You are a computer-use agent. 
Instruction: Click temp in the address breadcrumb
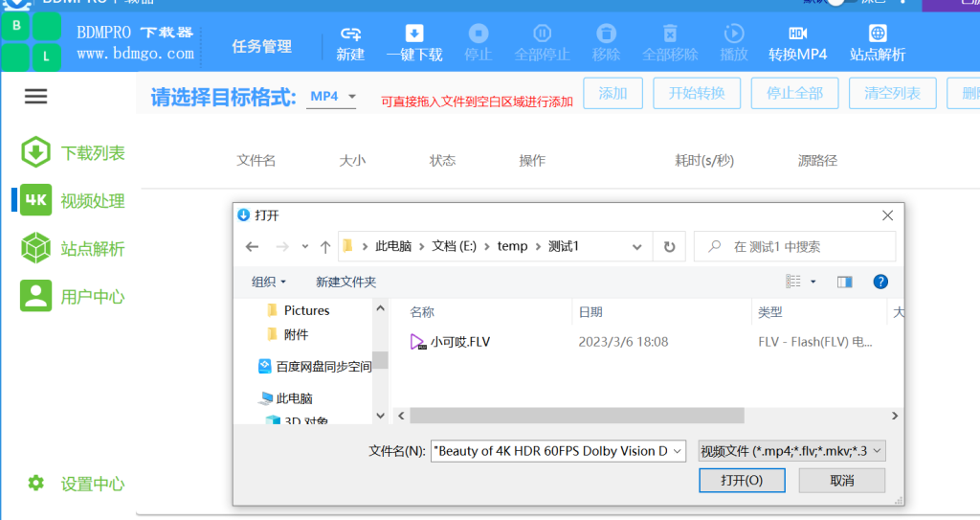tap(513, 246)
